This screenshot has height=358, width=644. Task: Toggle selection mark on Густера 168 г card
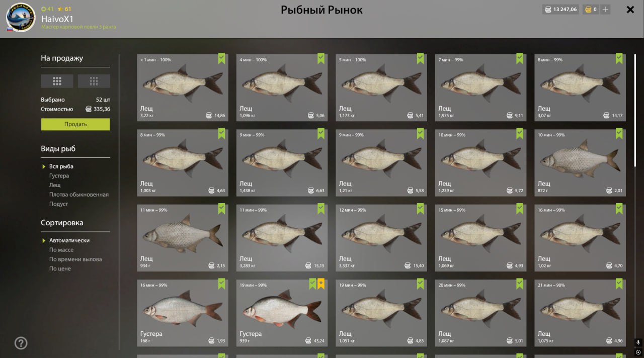tap(222, 284)
